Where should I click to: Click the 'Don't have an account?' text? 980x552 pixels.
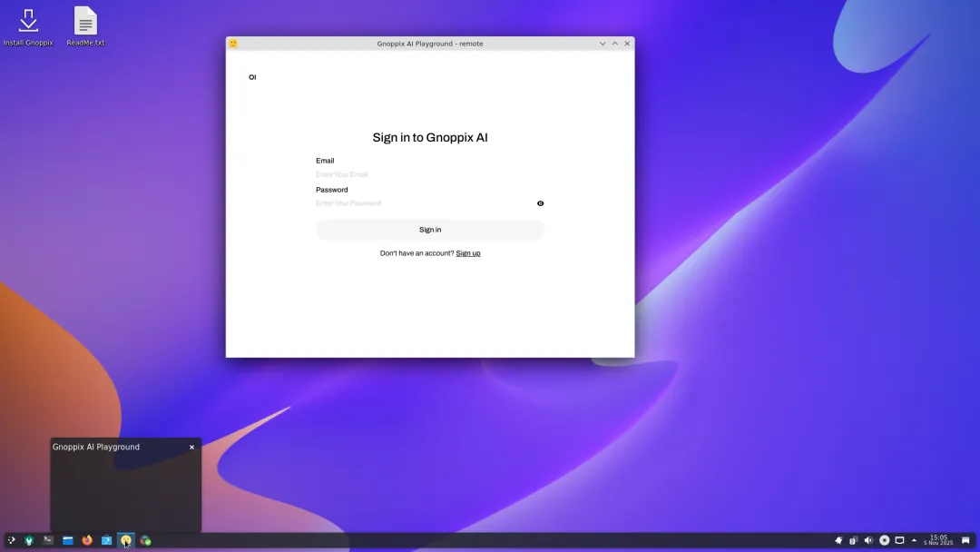tap(416, 253)
